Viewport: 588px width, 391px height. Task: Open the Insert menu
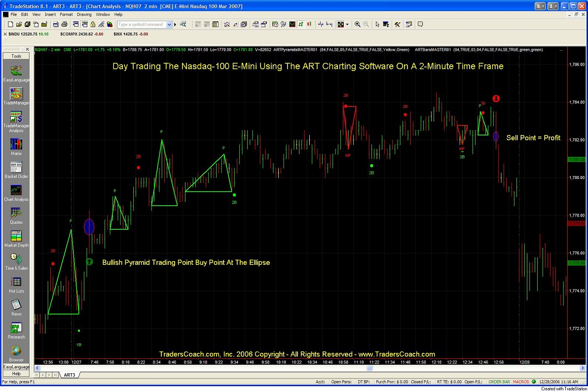click(x=50, y=15)
